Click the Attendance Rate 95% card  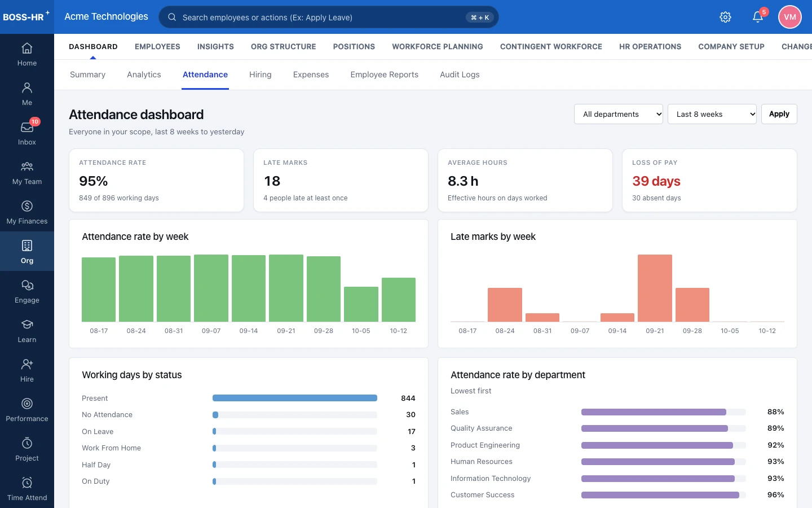156,181
